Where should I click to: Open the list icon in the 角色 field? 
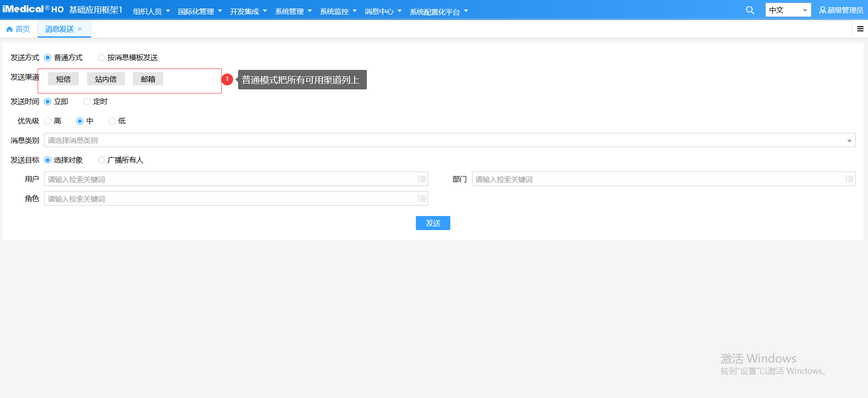pyautogui.click(x=422, y=199)
